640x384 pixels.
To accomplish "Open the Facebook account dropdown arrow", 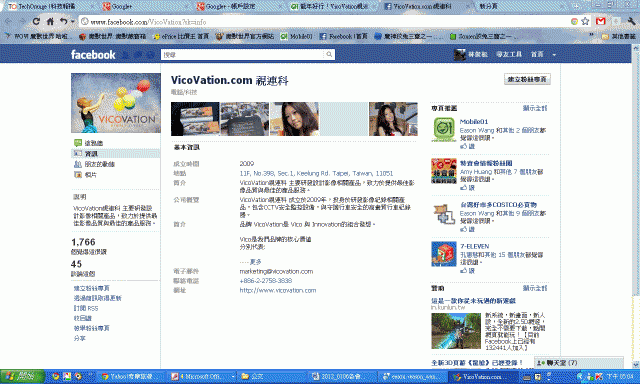I will 554,55.
